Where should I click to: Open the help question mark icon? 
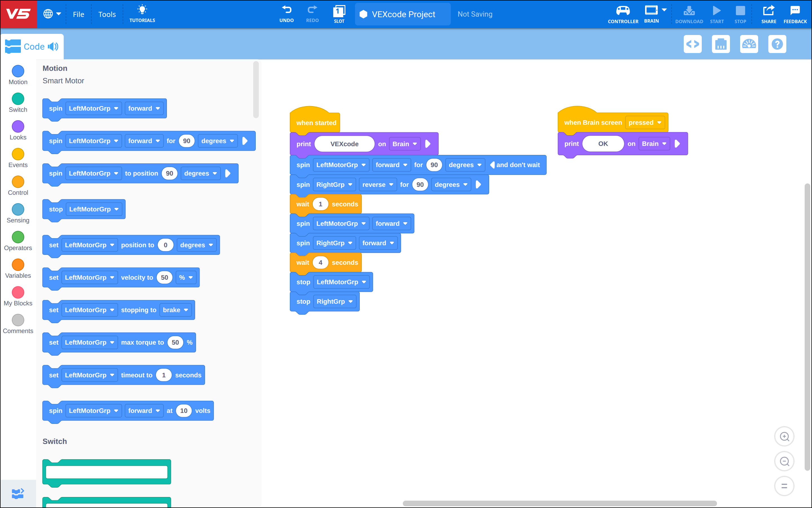(x=777, y=44)
